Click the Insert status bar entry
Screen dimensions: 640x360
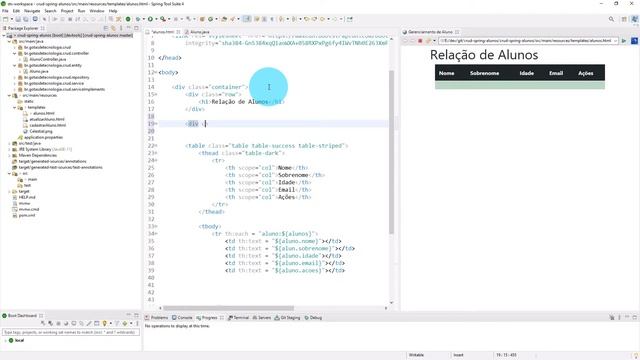click(458, 355)
